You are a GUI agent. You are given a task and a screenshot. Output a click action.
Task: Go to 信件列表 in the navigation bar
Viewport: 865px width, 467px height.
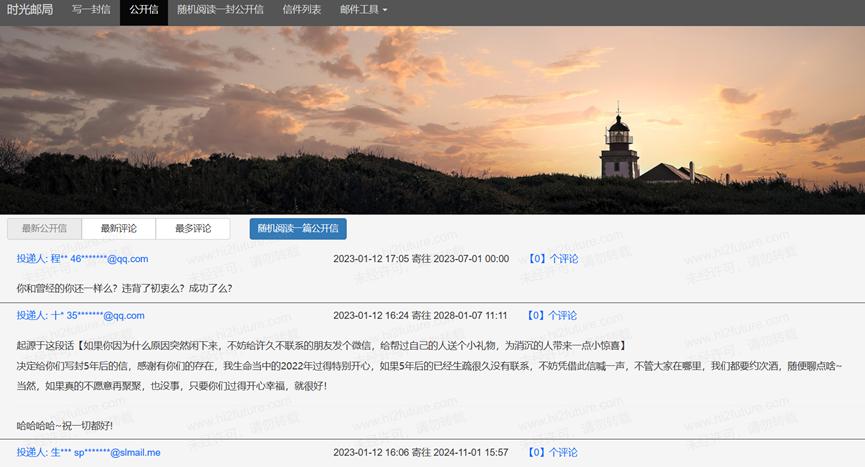[x=302, y=9]
